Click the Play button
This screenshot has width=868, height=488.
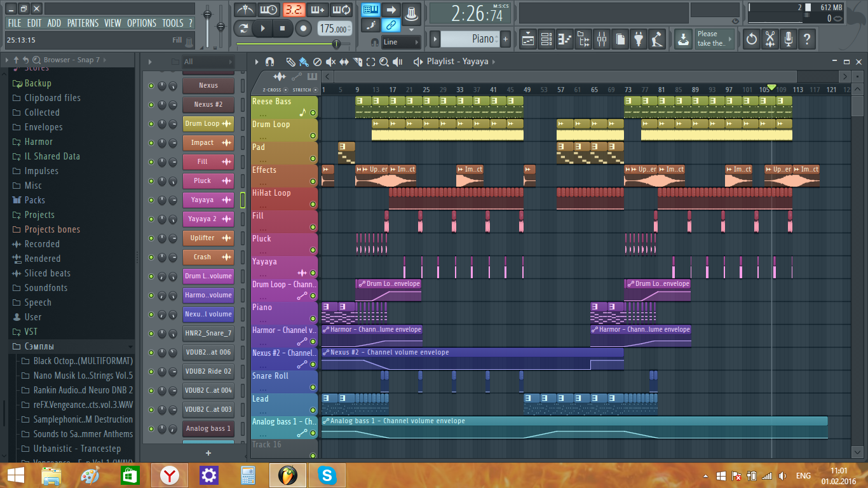tap(262, 29)
